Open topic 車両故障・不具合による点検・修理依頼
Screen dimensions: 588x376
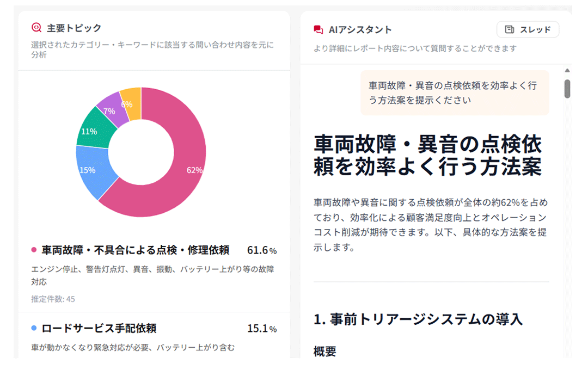[136, 250]
